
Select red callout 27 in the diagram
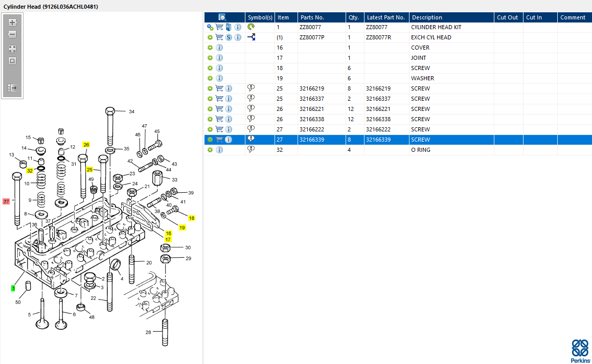pyautogui.click(x=6, y=201)
